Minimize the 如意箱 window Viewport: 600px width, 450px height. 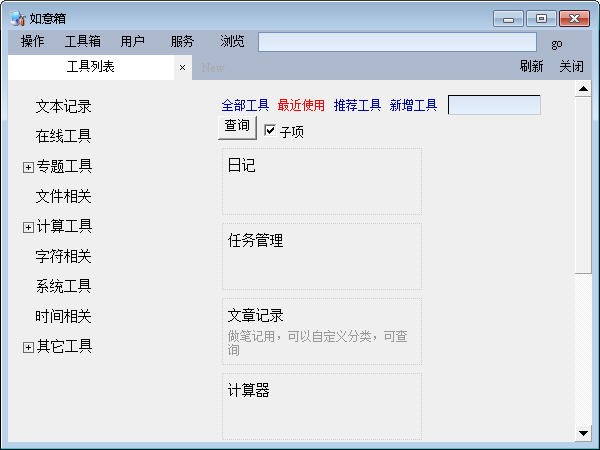(508, 19)
